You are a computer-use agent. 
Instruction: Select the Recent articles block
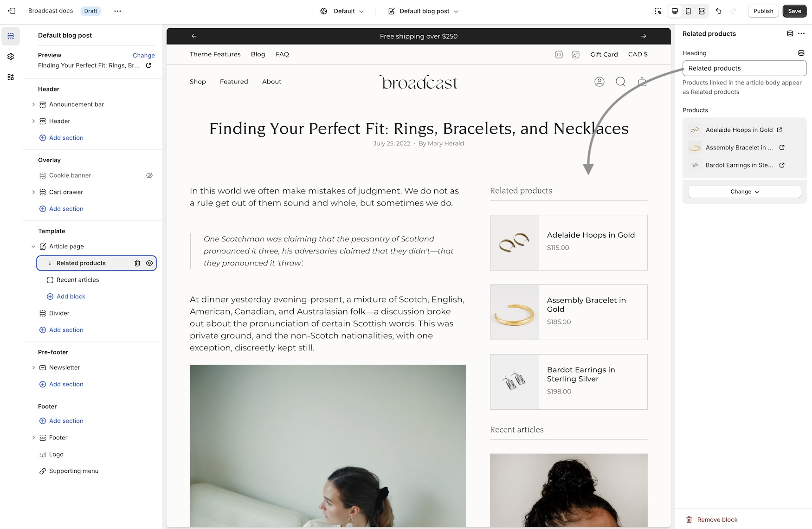[77, 280]
